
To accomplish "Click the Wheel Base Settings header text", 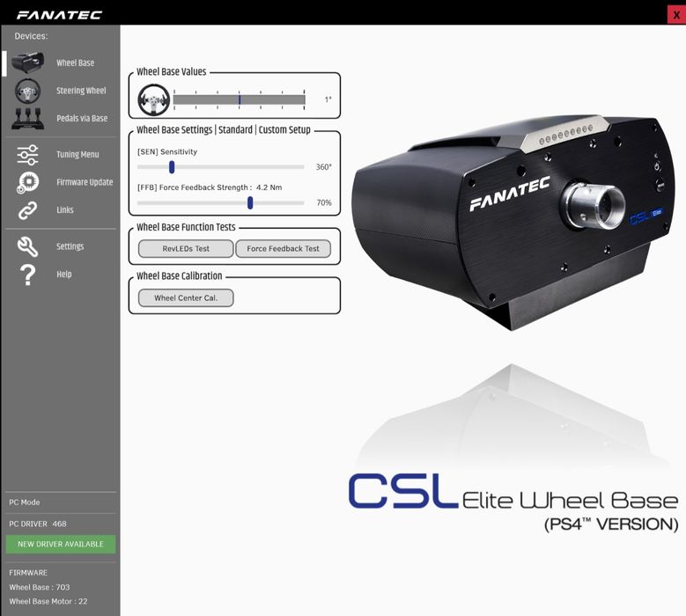I will pos(224,130).
